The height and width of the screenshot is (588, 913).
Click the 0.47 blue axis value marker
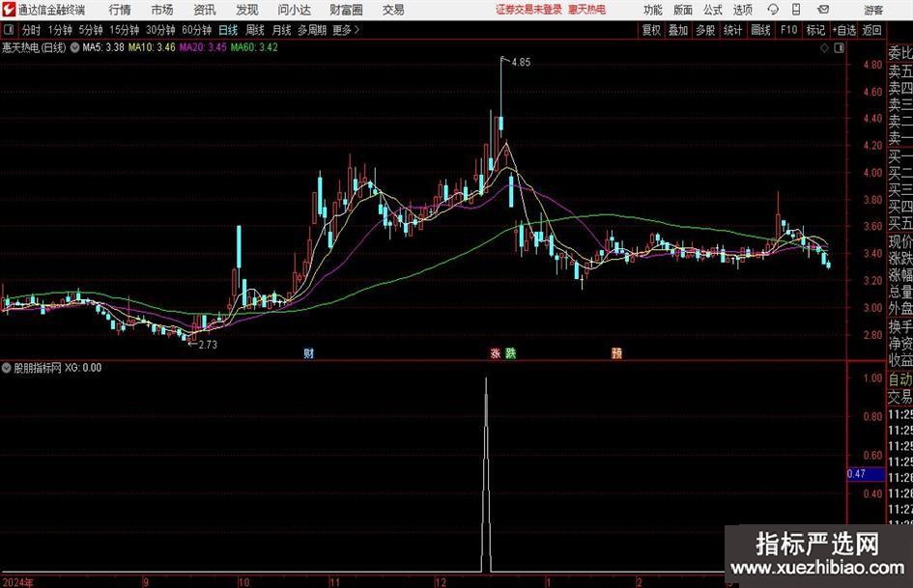(866, 474)
